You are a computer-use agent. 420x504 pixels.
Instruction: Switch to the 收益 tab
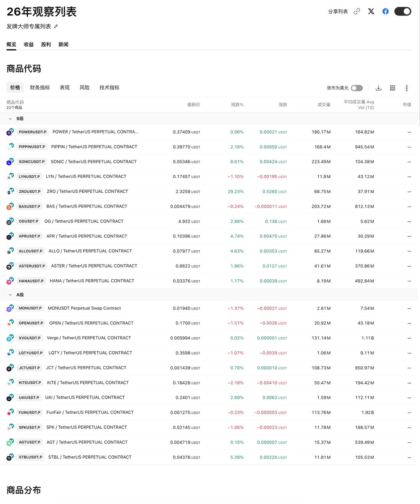pyautogui.click(x=28, y=44)
